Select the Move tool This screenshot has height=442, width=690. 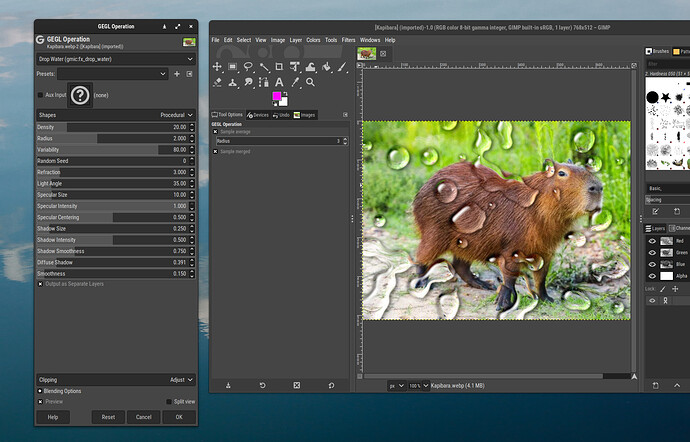point(218,67)
